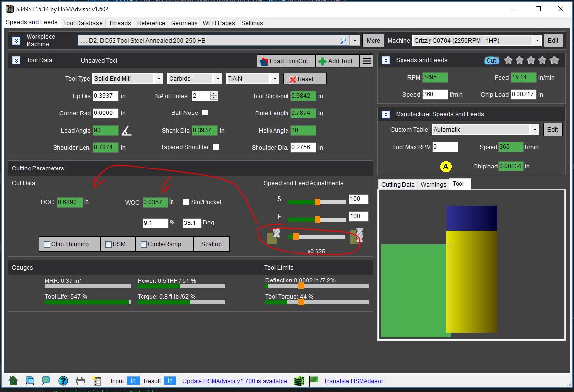Expand the Machine selection dropdown
Image resolution: width=574 pixels, height=392 pixels.
(537, 41)
